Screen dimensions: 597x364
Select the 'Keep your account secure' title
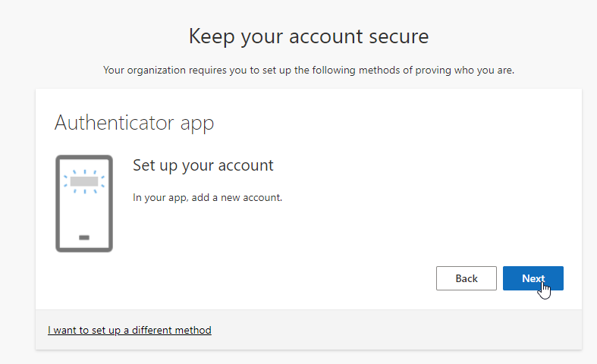(x=308, y=36)
